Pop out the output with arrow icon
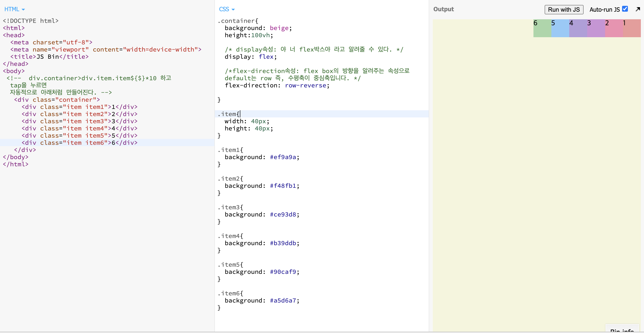Screen dimensions: 644x333 (638, 9)
